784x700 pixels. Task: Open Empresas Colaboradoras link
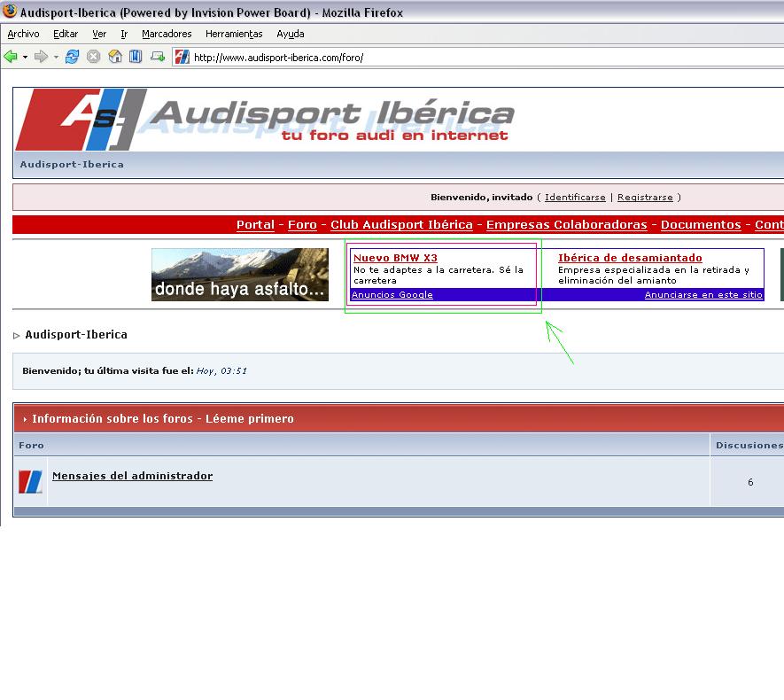click(566, 224)
